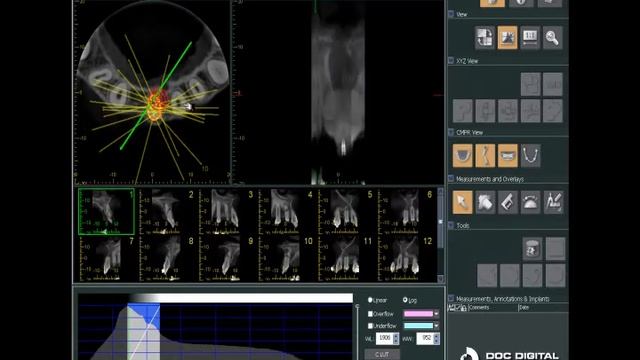Click the Comments column header
The image size is (640, 360).
point(479,308)
